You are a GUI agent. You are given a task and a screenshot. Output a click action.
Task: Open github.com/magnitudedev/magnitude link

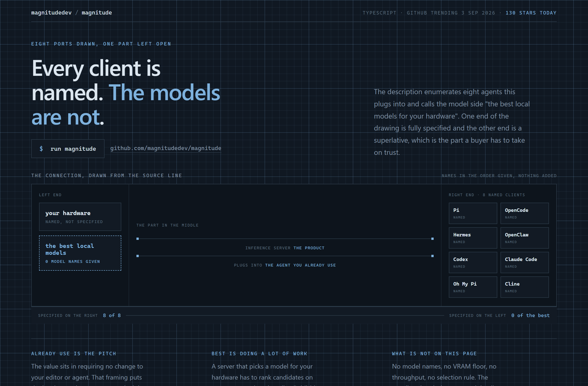pos(166,148)
